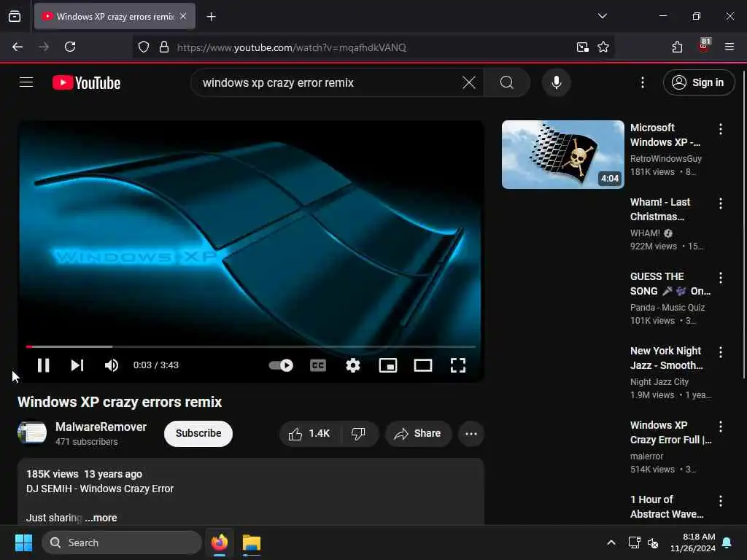Open GUESS THE SONG video
Viewport: 747px width, 560px height.
coord(670,284)
